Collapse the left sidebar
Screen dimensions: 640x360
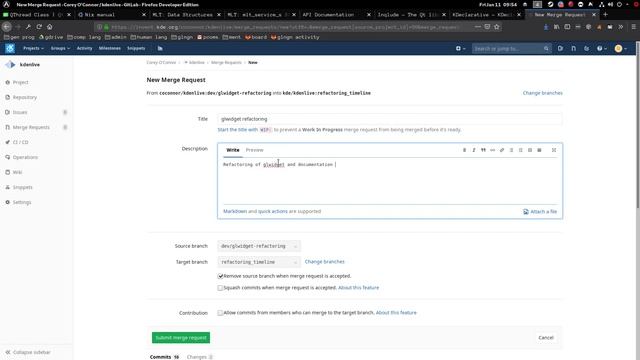(x=28, y=352)
